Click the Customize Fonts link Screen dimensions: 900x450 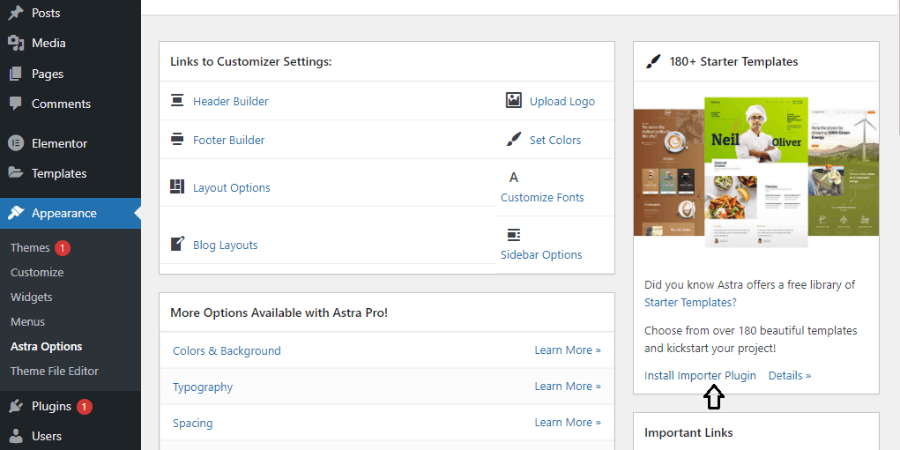tap(542, 197)
